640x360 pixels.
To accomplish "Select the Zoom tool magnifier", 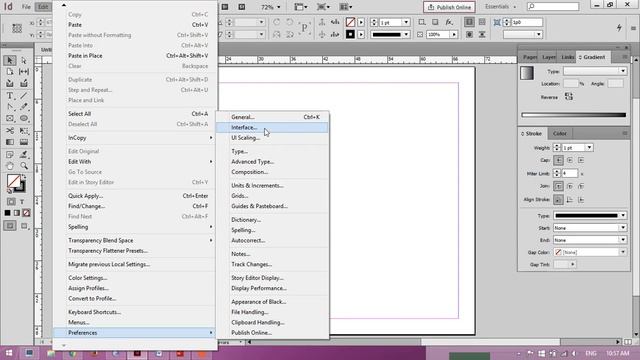I will pyautogui.click(x=24, y=166).
